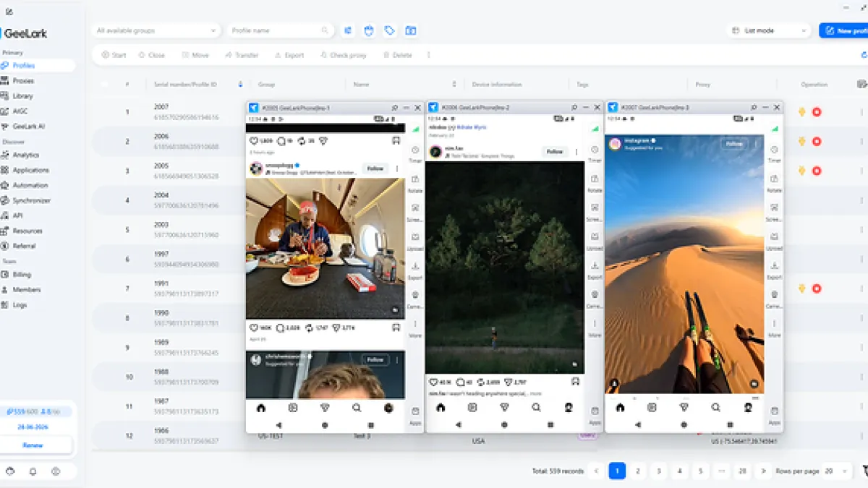Click the filter icon beside profile search
This screenshot has width=868, height=488.
click(x=348, y=31)
